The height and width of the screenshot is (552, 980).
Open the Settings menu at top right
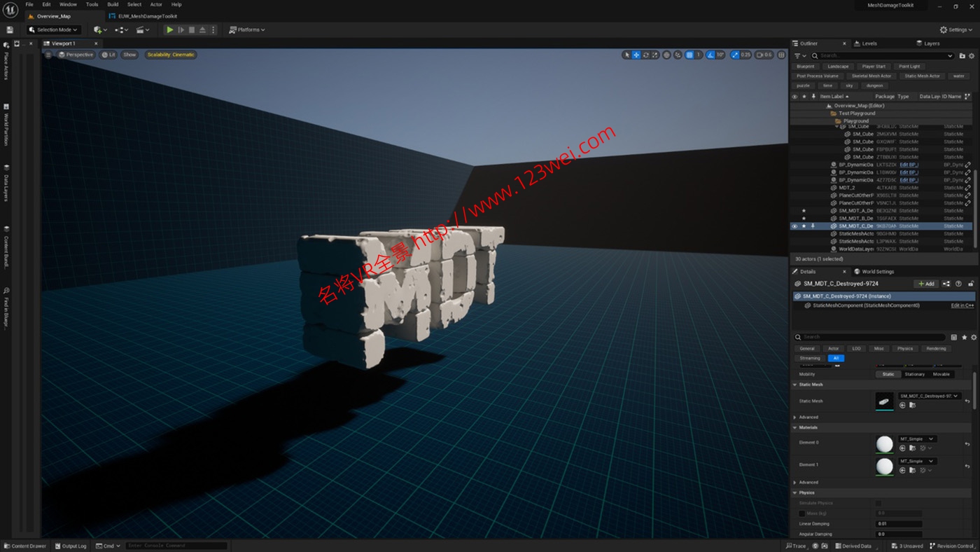click(955, 29)
